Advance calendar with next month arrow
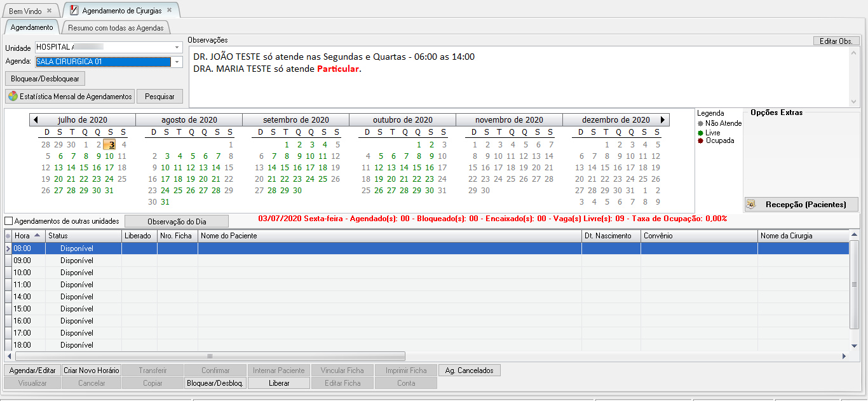 click(x=663, y=119)
